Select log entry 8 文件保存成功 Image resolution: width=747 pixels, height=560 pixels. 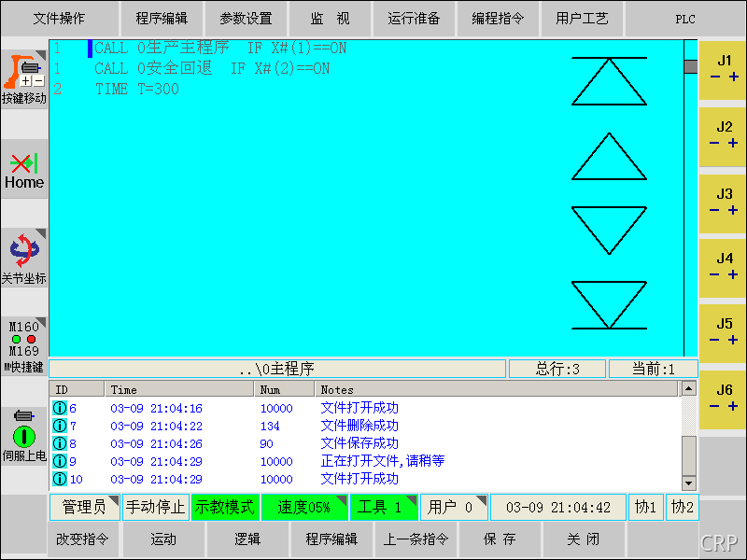(365, 443)
